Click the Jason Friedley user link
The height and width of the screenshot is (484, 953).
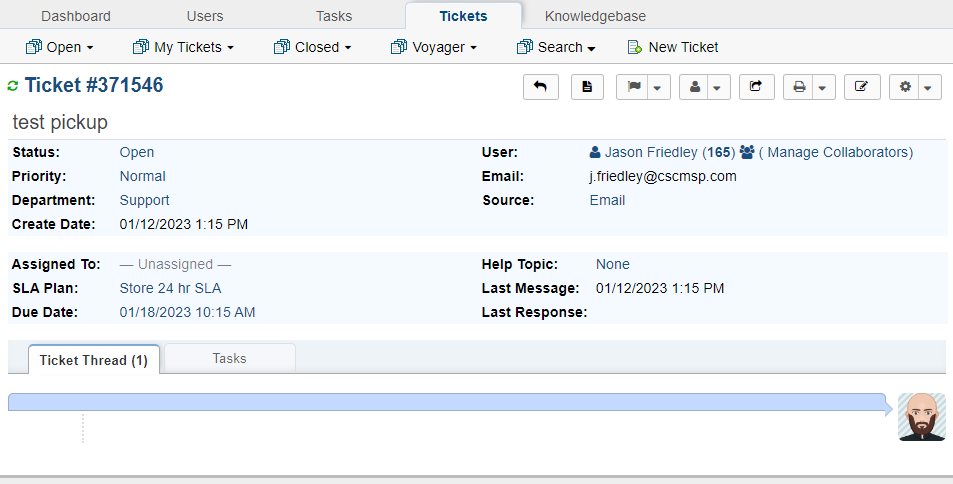pos(651,152)
